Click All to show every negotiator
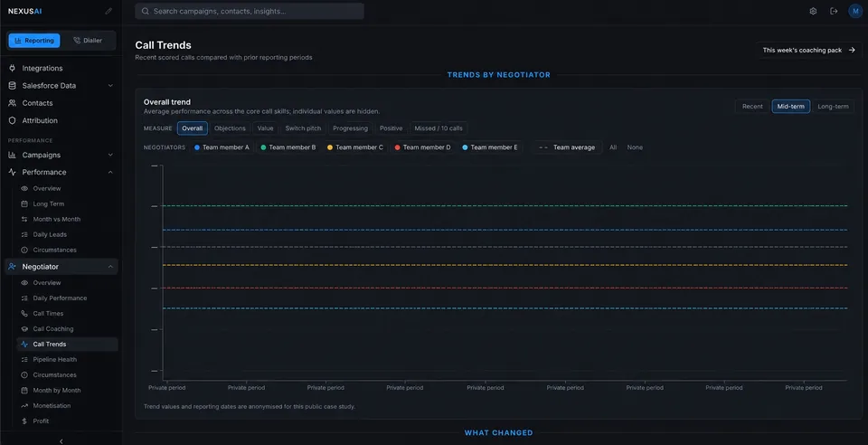This screenshot has height=445, width=868. tap(613, 147)
